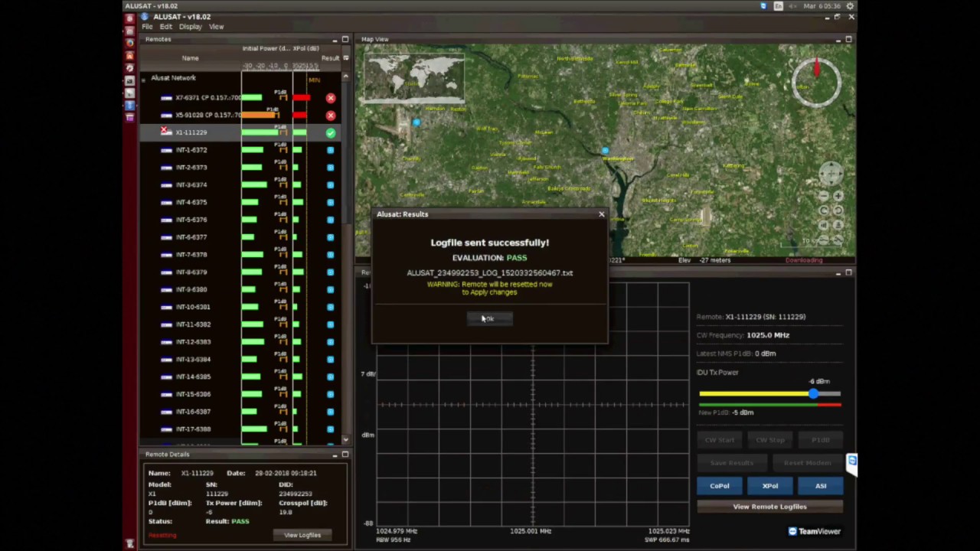Click the column chooser icon next to Result
The image size is (980, 551).
click(x=345, y=58)
